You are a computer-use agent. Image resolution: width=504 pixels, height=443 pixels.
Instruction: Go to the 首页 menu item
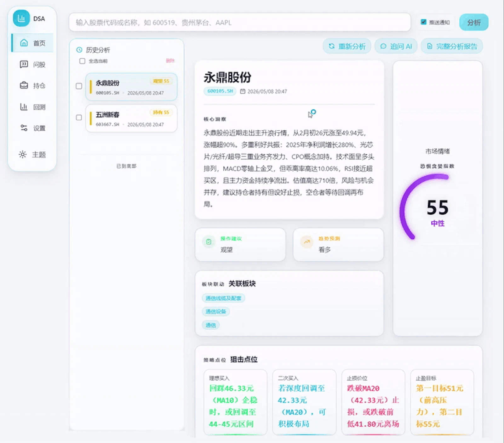[32, 43]
